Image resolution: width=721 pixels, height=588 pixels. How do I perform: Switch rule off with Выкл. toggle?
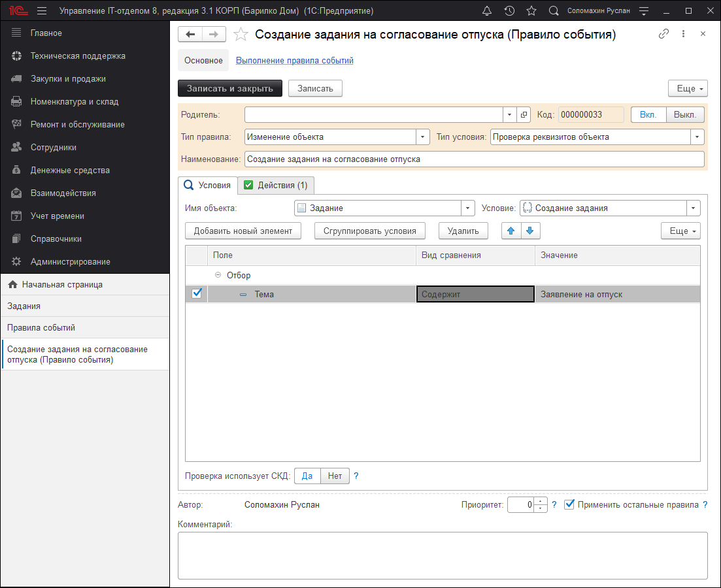(684, 114)
